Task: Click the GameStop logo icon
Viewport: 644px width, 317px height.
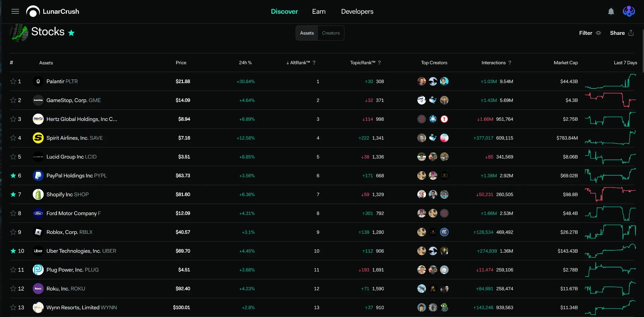Action: pos(38,100)
